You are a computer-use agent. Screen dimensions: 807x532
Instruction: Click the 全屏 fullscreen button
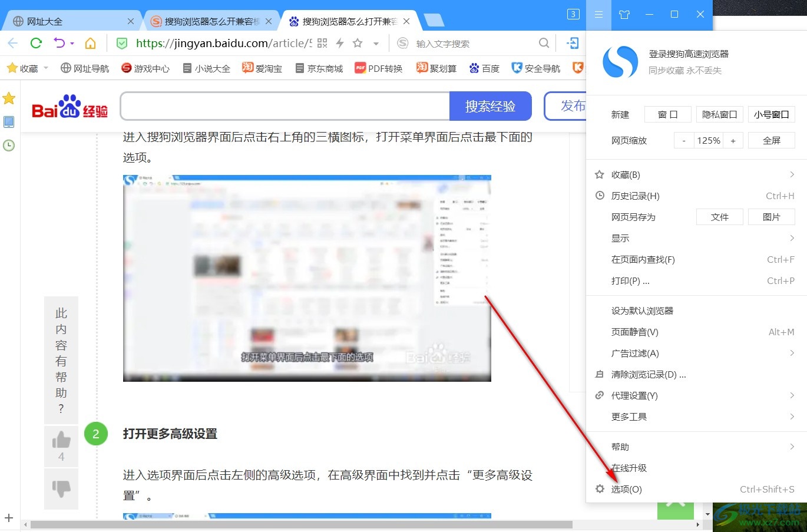tap(771, 140)
